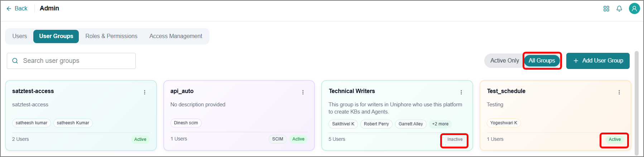Open the satztest-access group title
This screenshot has width=644, height=157.
pos(33,91)
